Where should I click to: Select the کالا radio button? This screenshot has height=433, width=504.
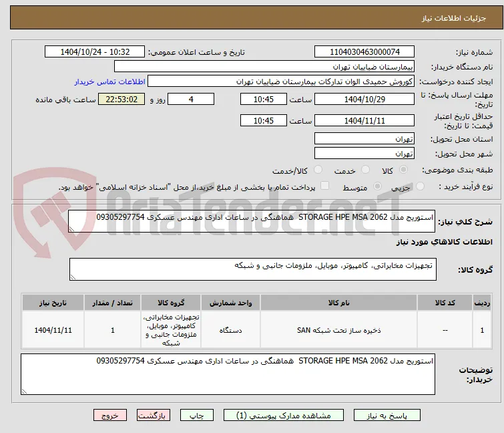(x=403, y=170)
